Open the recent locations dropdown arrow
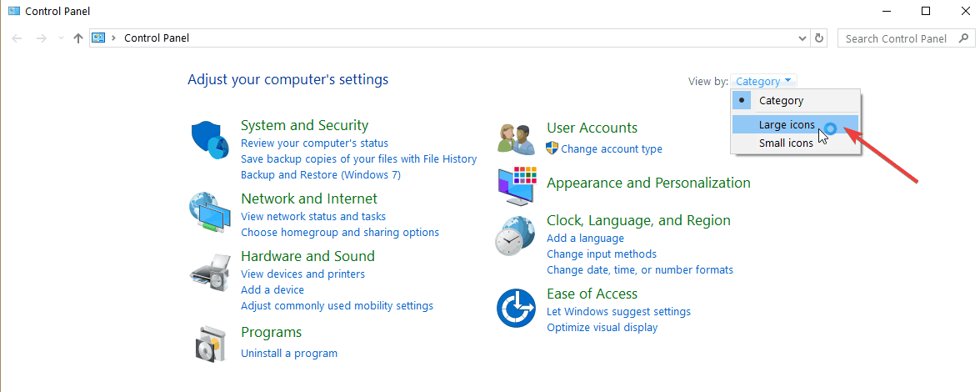 [x=61, y=38]
